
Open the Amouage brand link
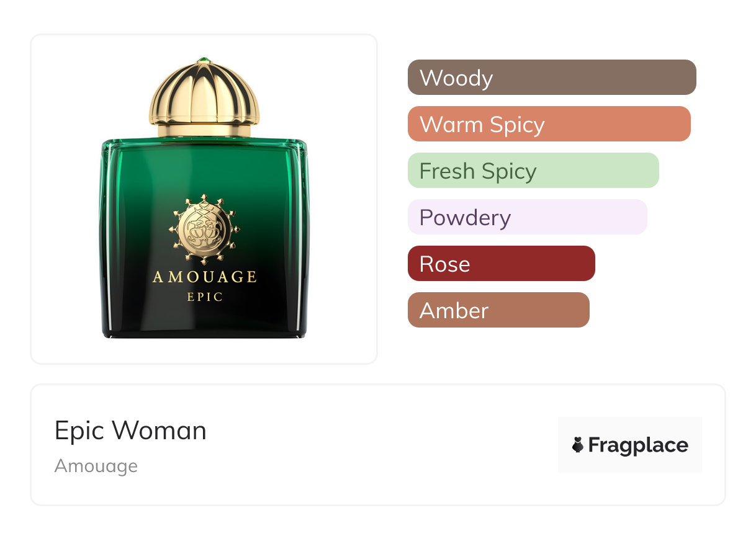click(96, 466)
